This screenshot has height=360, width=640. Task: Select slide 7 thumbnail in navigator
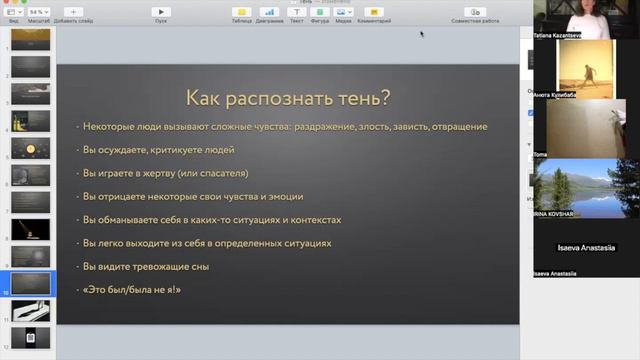pyautogui.click(x=31, y=202)
